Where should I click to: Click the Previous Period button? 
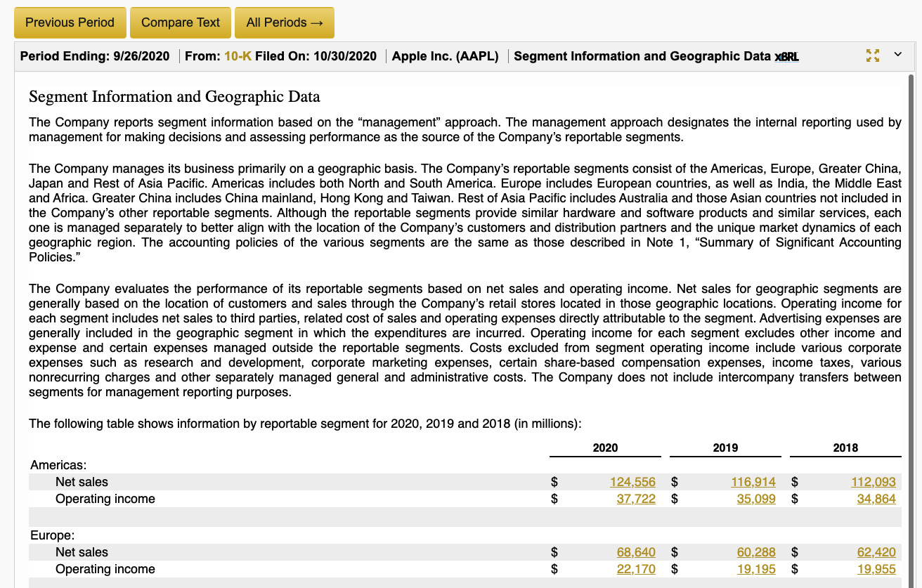point(70,22)
